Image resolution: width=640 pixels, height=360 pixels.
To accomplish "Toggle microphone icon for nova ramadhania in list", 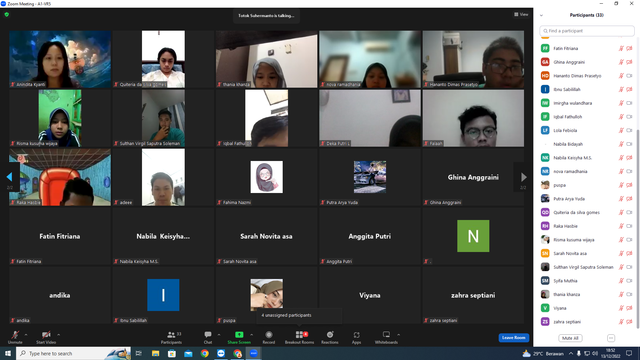I will coord(621,171).
